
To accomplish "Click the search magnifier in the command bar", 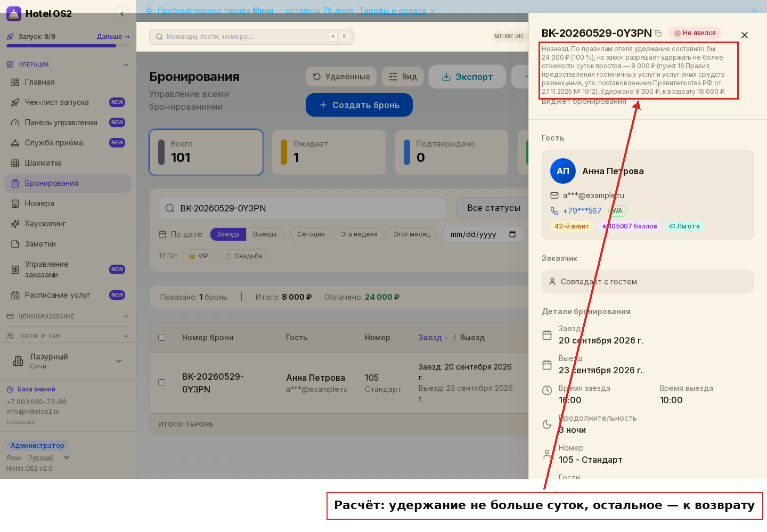I will pos(159,37).
